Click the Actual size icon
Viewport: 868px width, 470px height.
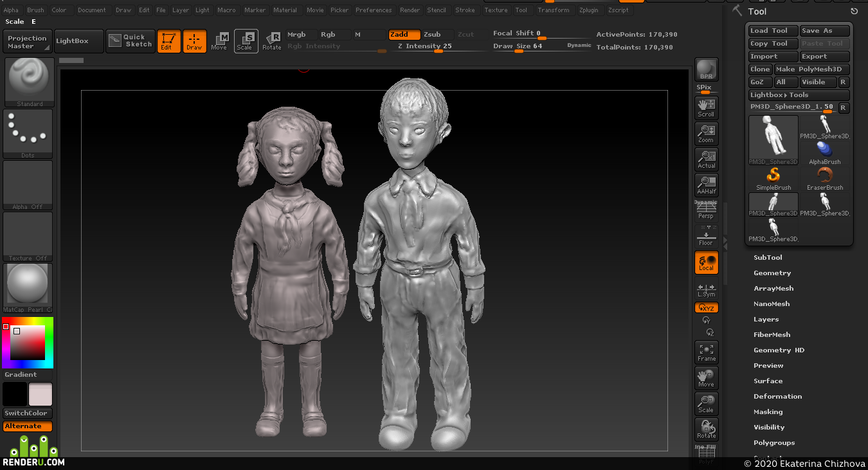pos(706,159)
